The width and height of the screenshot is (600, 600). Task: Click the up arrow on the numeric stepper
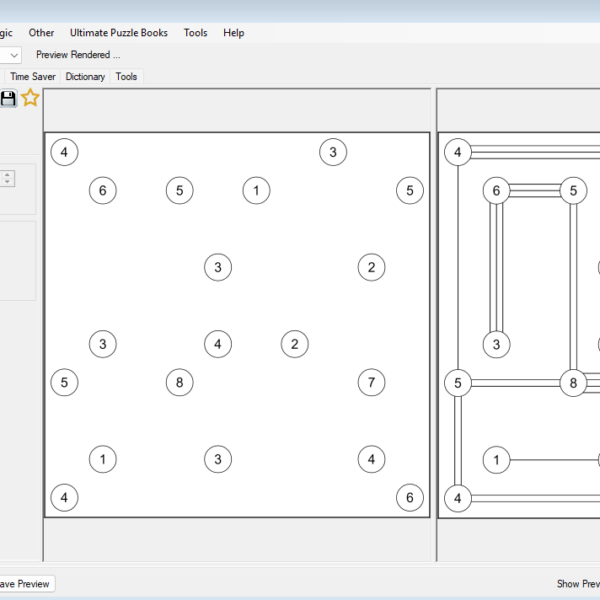(8, 174)
